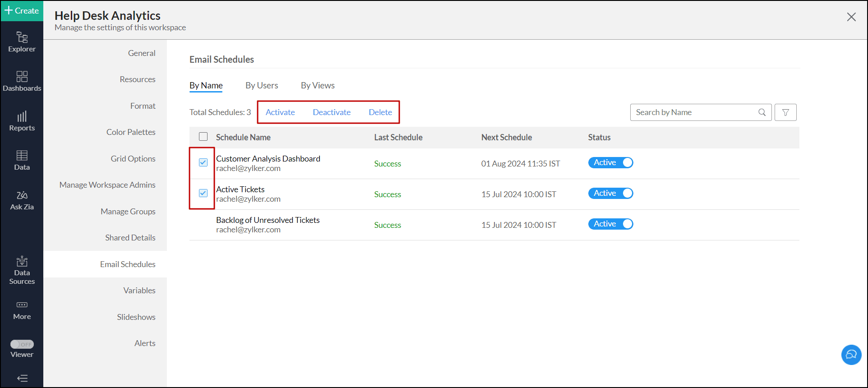
Task: Click the Create button
Action: click(x=22, y=11)
